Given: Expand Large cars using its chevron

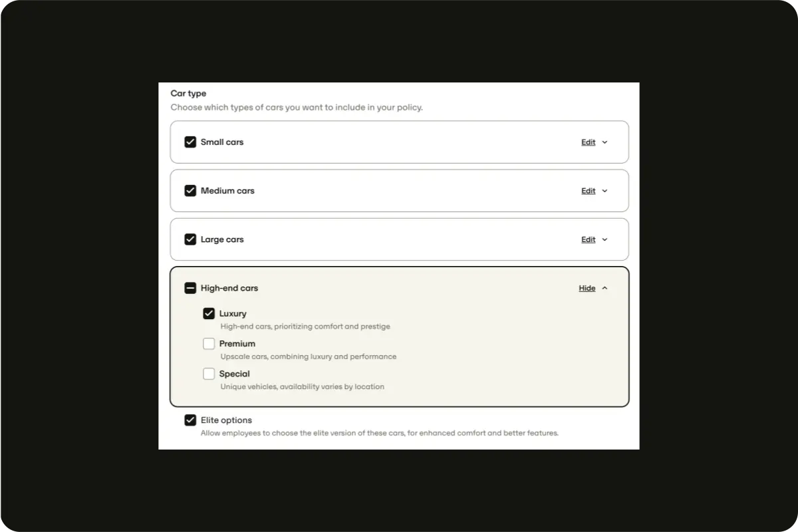Looking at the screenshot, I should pyautogui.click(x=604, y=240).
